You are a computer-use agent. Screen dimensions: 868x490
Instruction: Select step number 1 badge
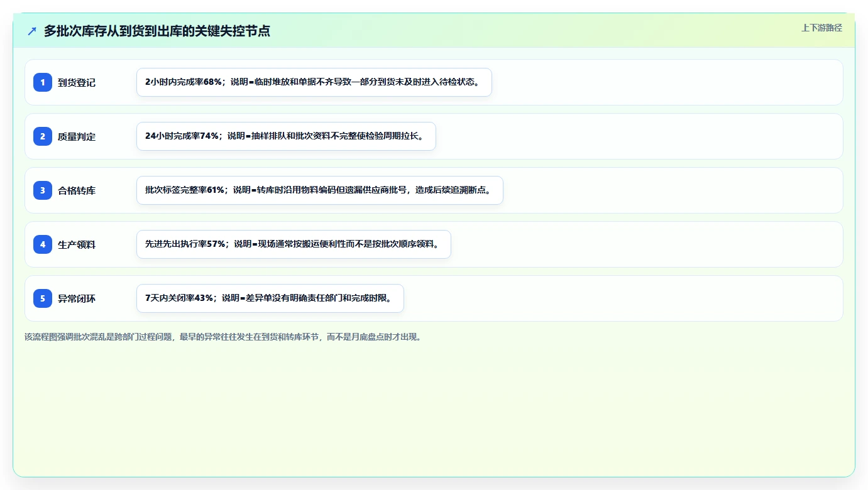tap(43, 82)
